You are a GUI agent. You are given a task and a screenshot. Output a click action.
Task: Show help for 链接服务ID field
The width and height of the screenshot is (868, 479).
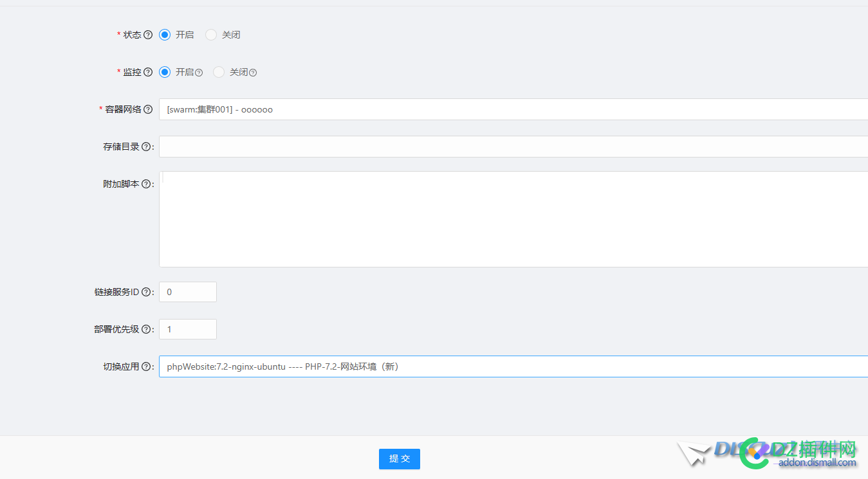pyautogui.click(x=146, y=292)
